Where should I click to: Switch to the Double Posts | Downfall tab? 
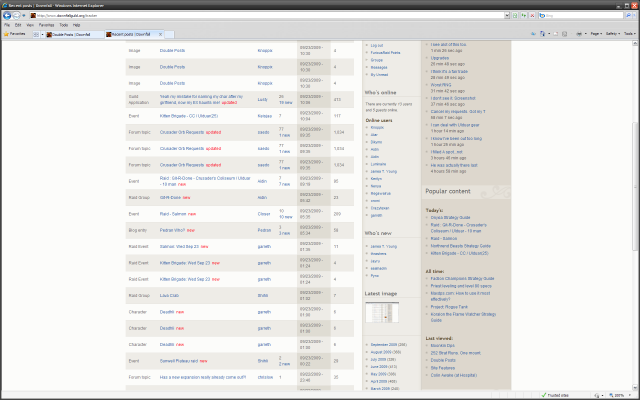[x=75, y=35]
